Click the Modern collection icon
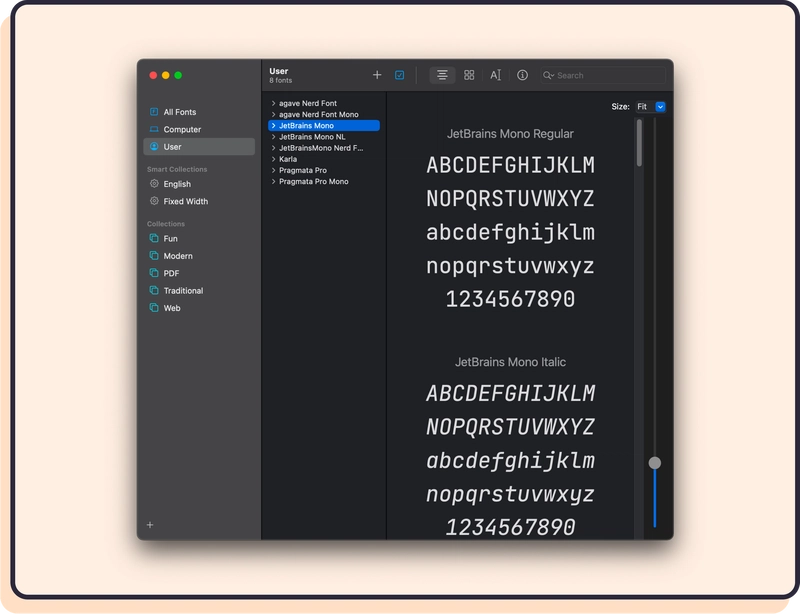This screenshot has height=614, width=800. (x=154, y=255)
